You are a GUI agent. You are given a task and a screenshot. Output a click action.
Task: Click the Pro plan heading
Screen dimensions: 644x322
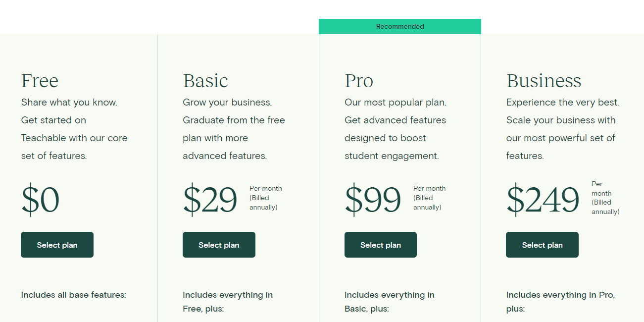(359, 81)
